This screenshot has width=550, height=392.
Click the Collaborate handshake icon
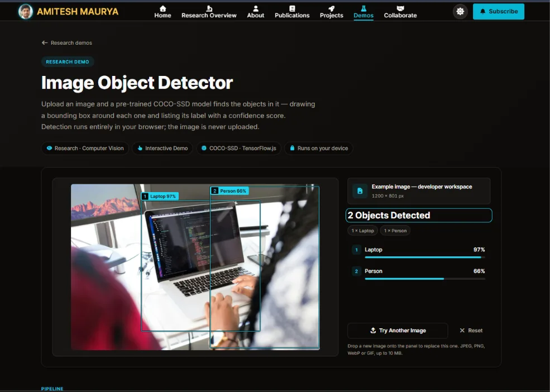pyautogui.click(x=400, y=8)
